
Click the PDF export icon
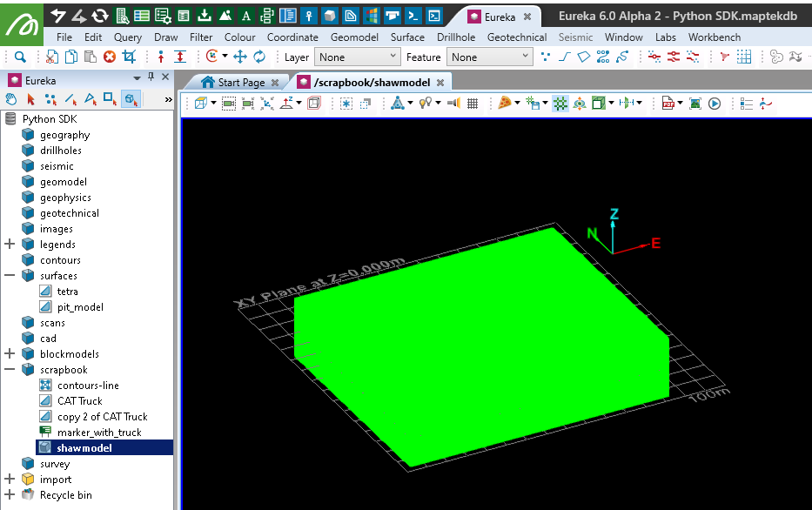(668, 103)
